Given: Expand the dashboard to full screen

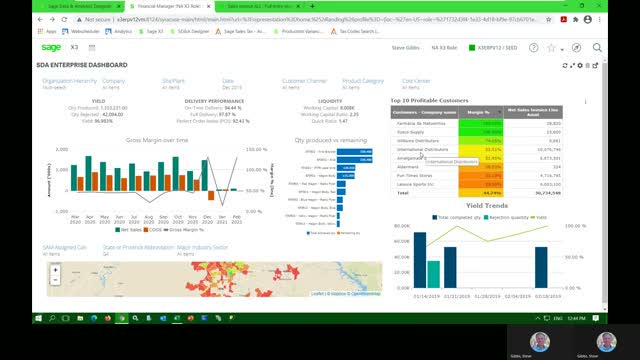Looking at the screenshot, I should [572, 65].
